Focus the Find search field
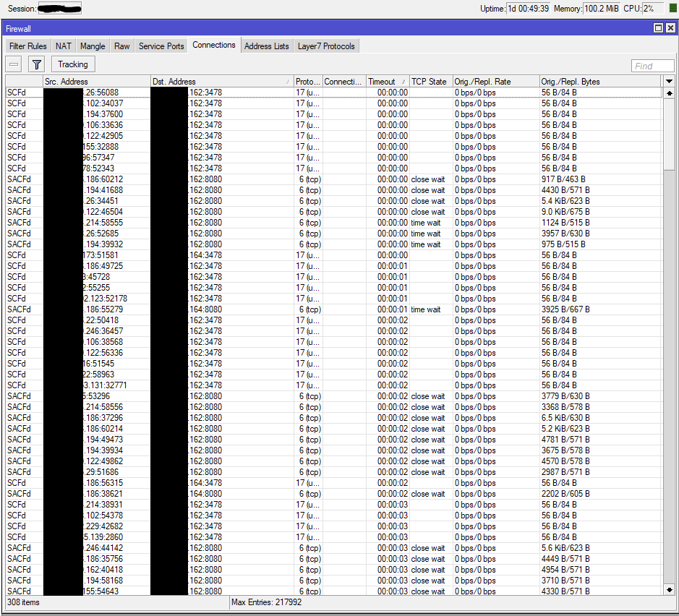This screenshot has height=616, width=679. pos(652,66)
